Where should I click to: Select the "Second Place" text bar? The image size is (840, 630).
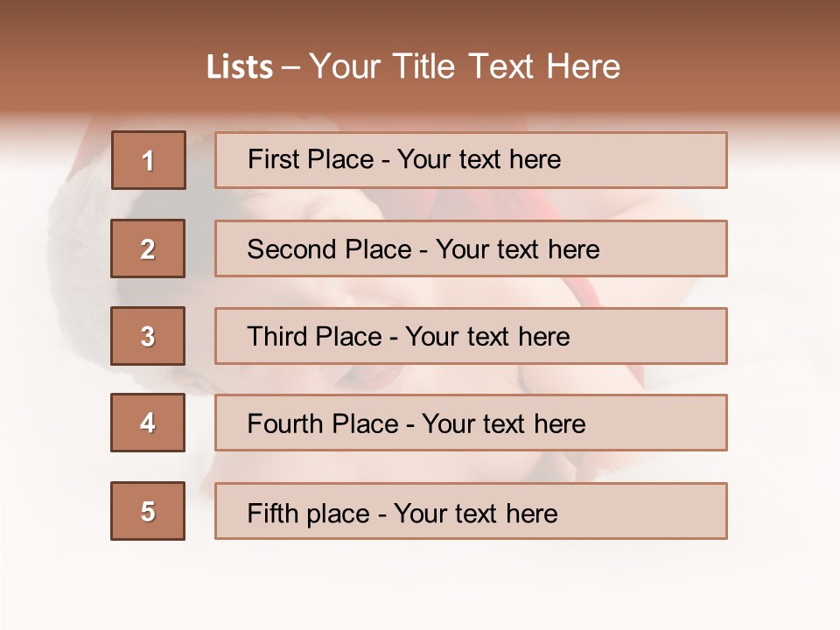point(471,248)
